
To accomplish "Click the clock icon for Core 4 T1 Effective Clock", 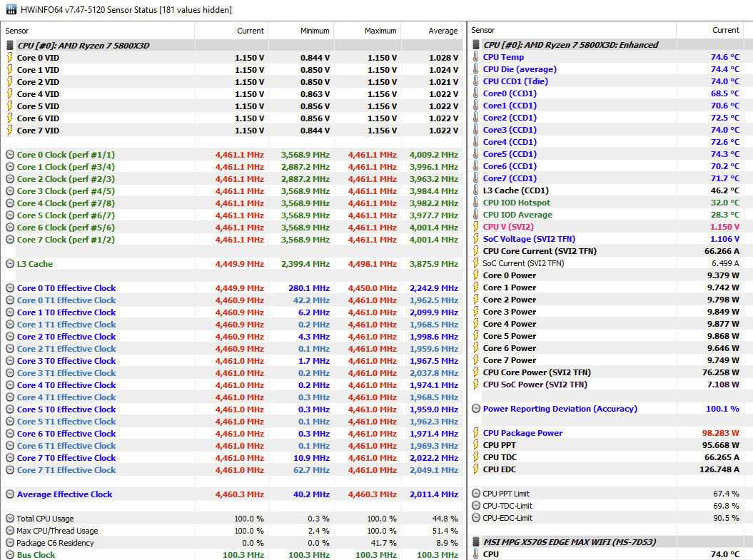I will (x=9, y=397).
